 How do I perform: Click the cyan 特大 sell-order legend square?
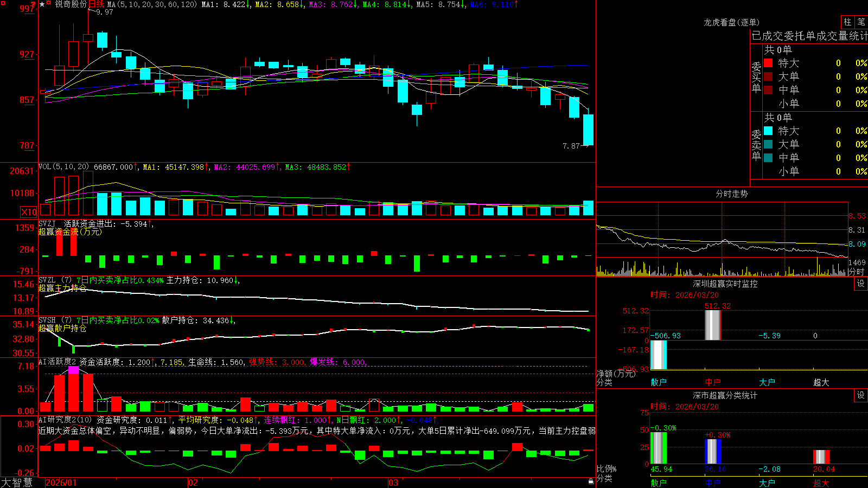pyautogui.click(x=768, y=131)
